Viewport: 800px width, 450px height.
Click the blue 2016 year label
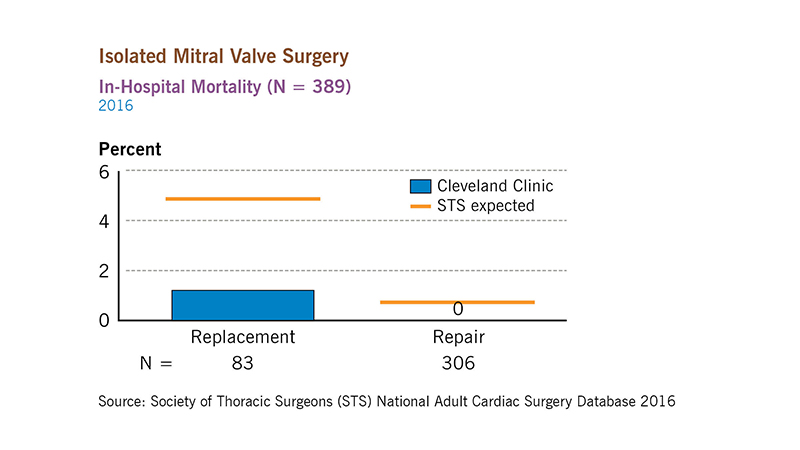pyautogui.click(x=116, y=104)
